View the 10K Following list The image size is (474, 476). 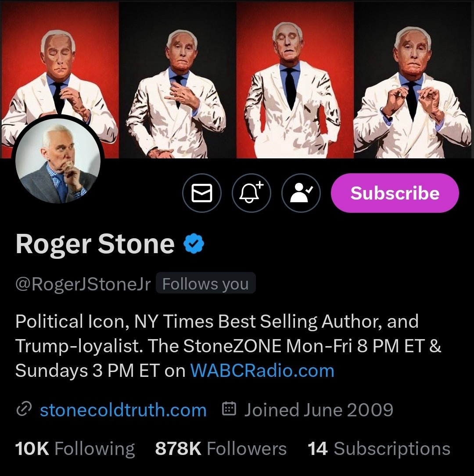pos(75,449)
